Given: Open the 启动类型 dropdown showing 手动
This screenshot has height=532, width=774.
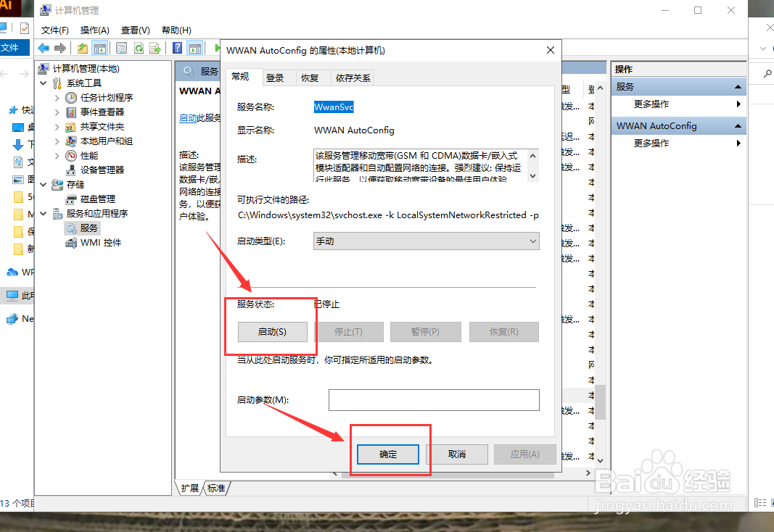Looking at the screenshot, I should pyautogui.click(x=426, y=240).
